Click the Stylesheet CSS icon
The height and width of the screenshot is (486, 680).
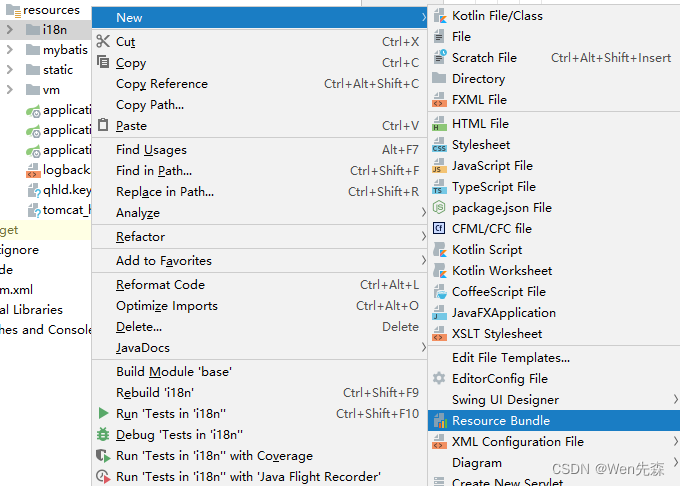tap(439, 144)
